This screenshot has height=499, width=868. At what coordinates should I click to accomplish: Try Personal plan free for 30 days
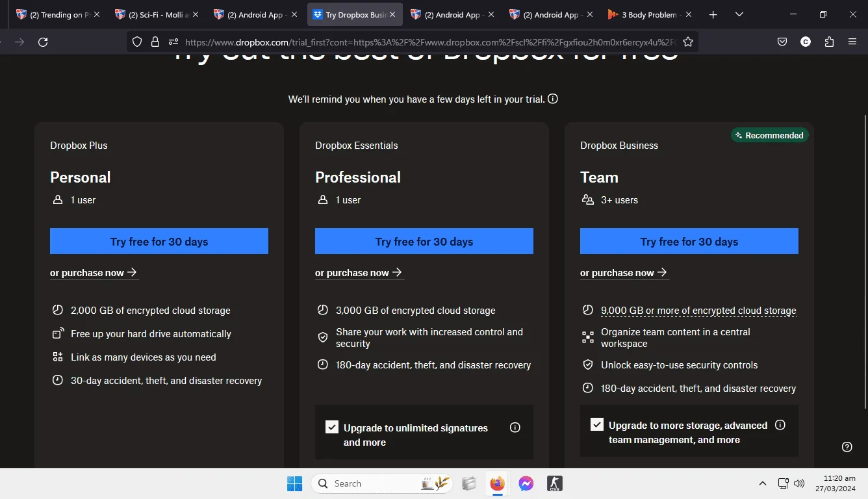pos(159,241)
